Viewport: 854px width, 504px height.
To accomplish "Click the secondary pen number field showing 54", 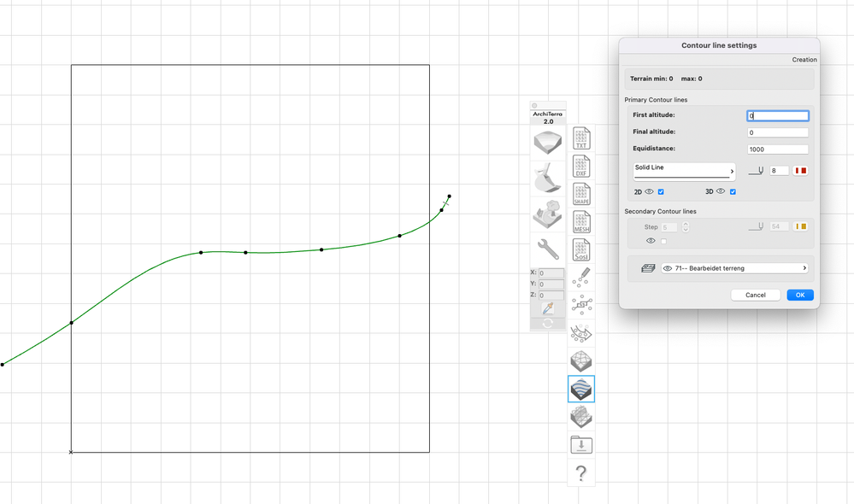I will (x=779, y=226).
